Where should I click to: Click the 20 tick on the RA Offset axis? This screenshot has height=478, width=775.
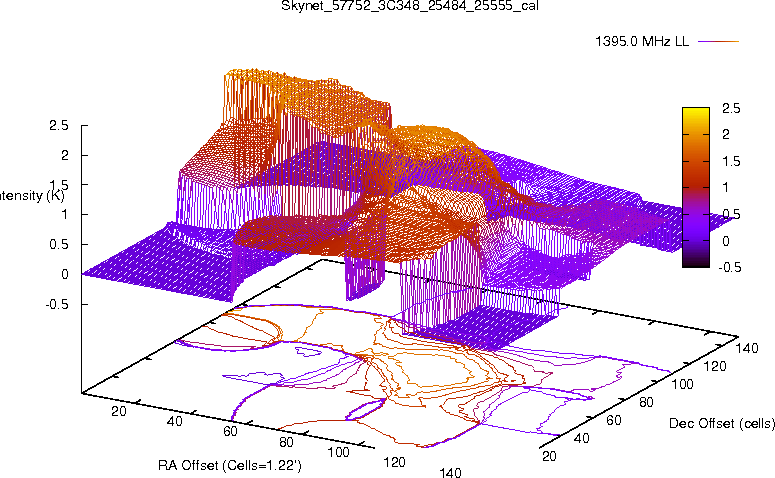pos(119,411)
